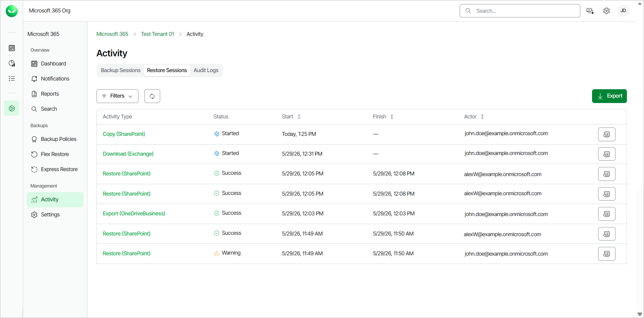Go to Microsoft 365 breadcrumb link
The width and height of the screenshot is (644, 318).
tap(112, 34)
